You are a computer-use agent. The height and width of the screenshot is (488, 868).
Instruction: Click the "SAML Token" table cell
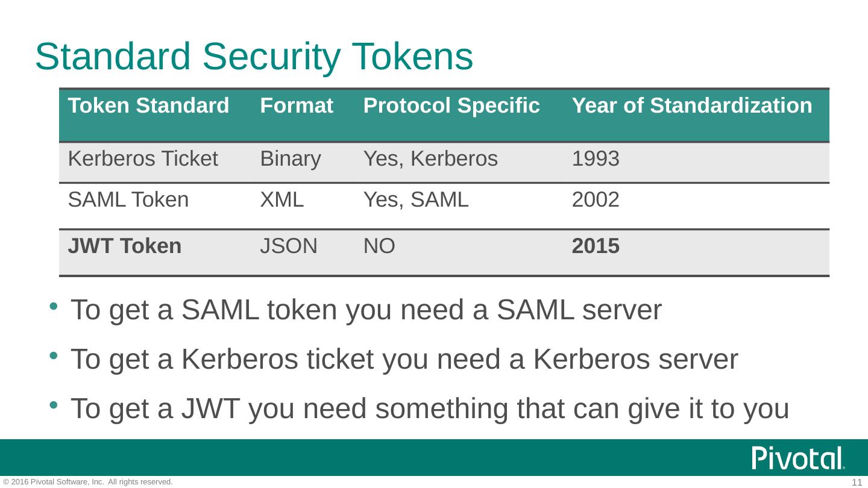(128, 199)
